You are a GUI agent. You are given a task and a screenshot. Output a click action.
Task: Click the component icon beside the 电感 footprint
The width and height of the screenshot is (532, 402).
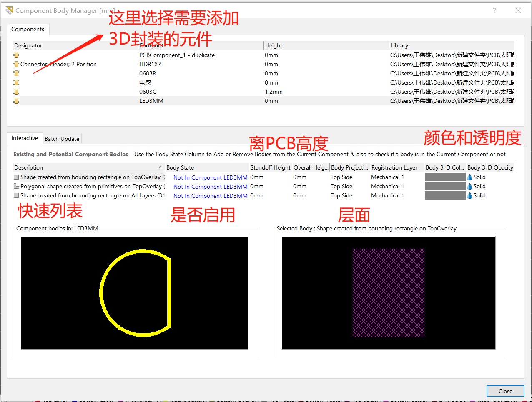click(16, 82)
